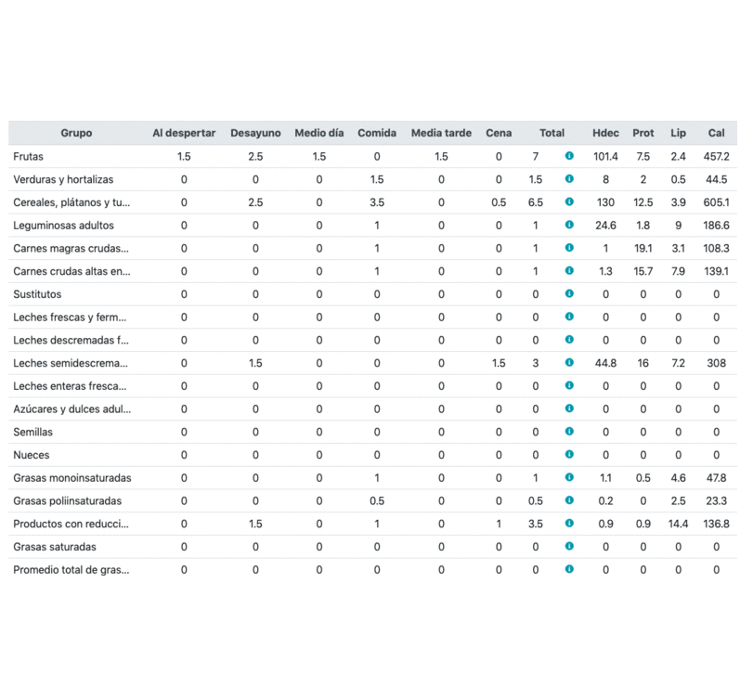This screenshot has height=700, width=753.
Task: Click the Hdec column header
Action: pyautogui.click(x=605, y=133)
